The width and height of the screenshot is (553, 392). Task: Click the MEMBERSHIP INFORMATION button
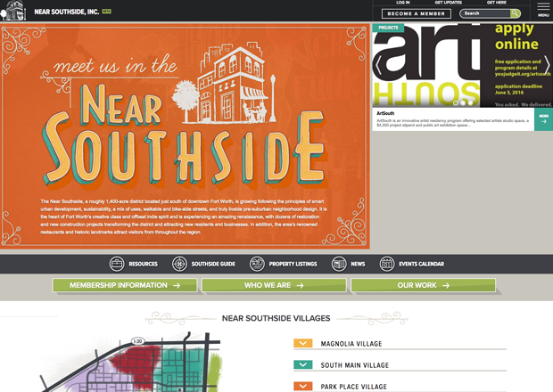[125, 285]
